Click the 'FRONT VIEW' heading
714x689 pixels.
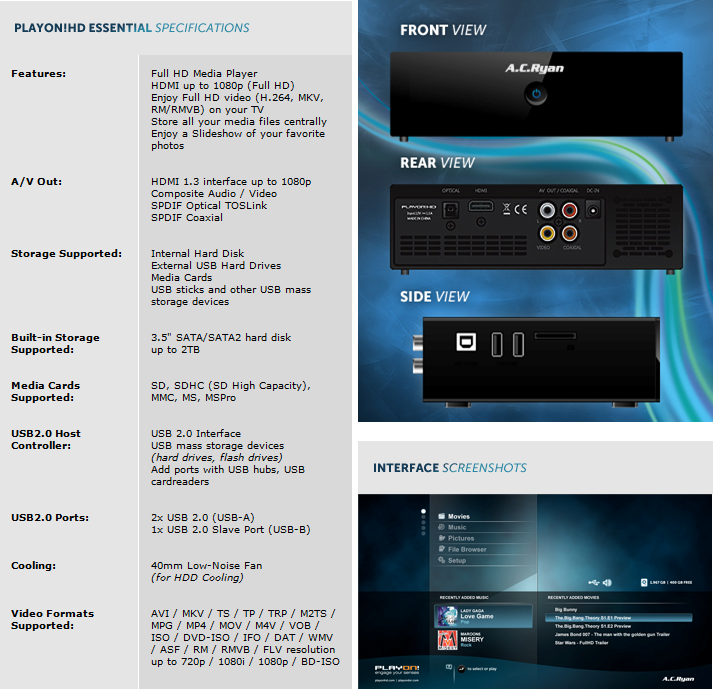click(x=443, y=30)
